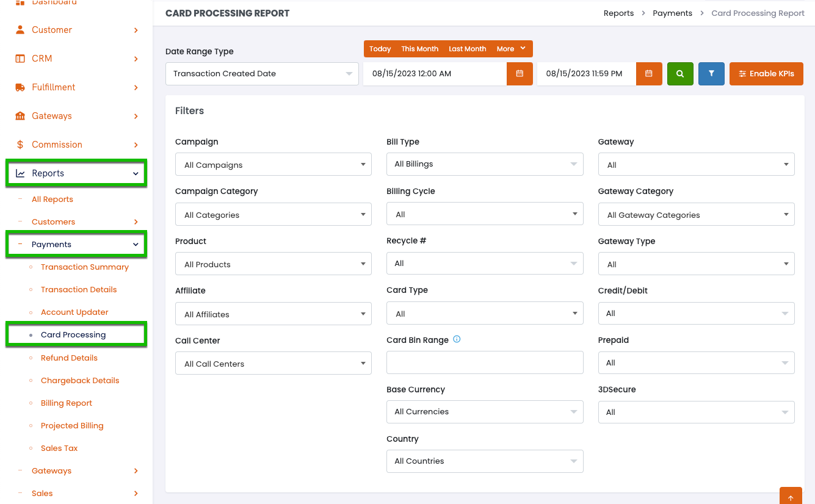Open the start date calendar picker
815x504 pixels.
pos(520,74)
